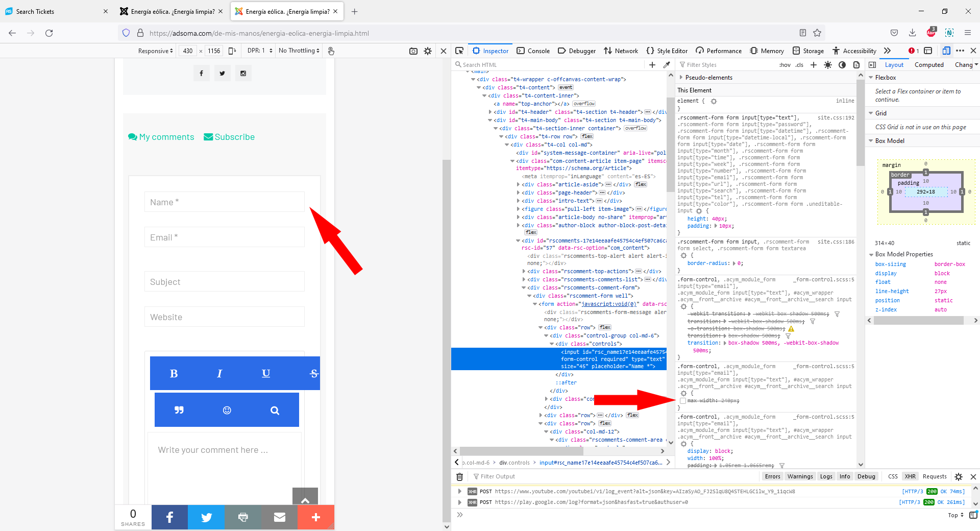
Task: Open the Computed tab
Action: pos(928,65)
